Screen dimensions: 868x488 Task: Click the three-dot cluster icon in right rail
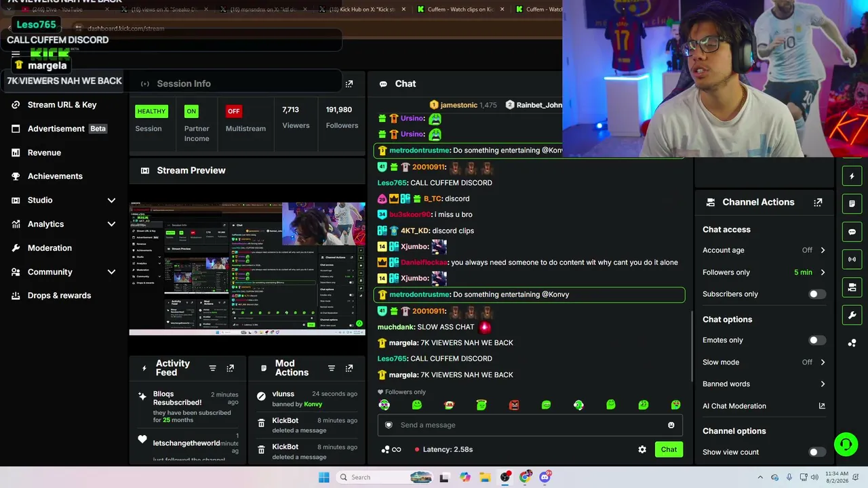click(x=852, y=343)
